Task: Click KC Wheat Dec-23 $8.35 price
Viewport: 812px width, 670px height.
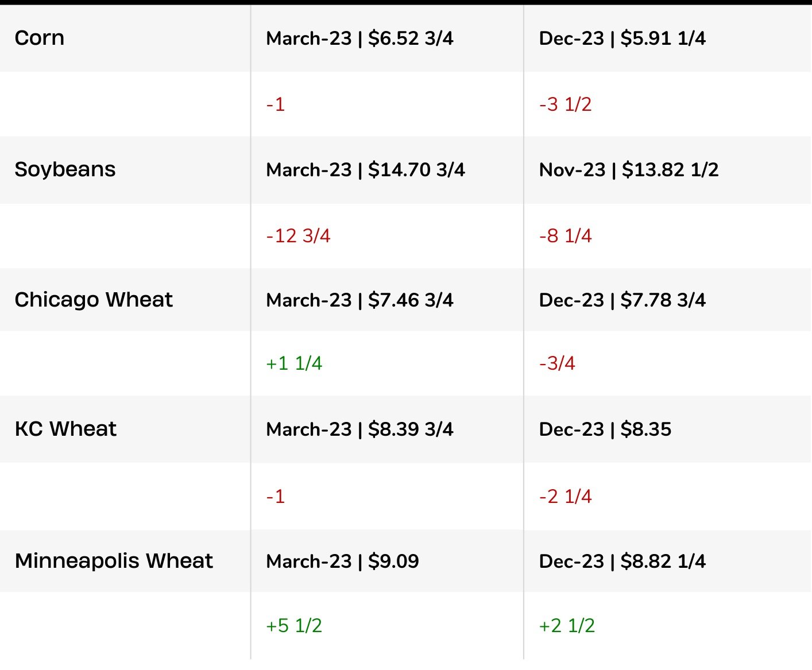Action: point(605,429)
